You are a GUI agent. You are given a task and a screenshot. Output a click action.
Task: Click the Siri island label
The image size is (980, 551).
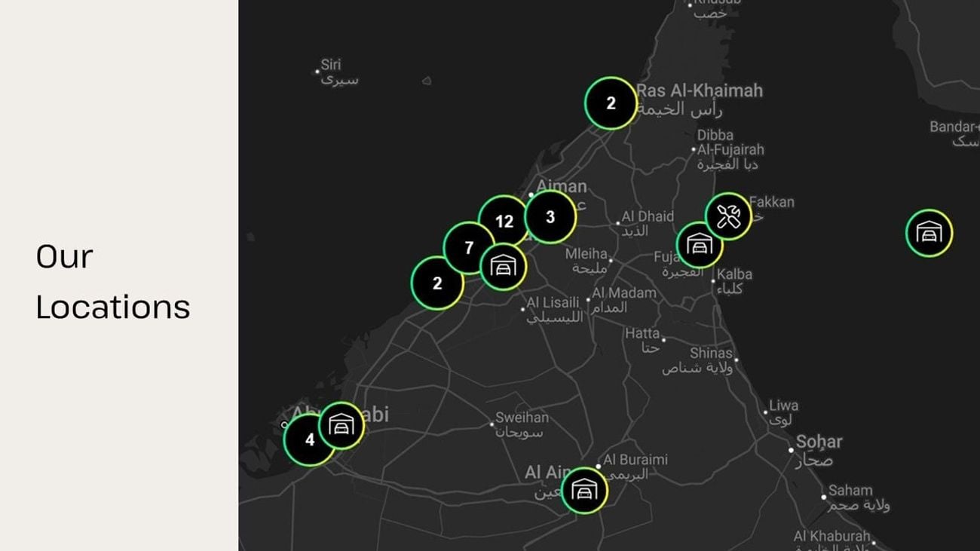(x=331, y=65)
